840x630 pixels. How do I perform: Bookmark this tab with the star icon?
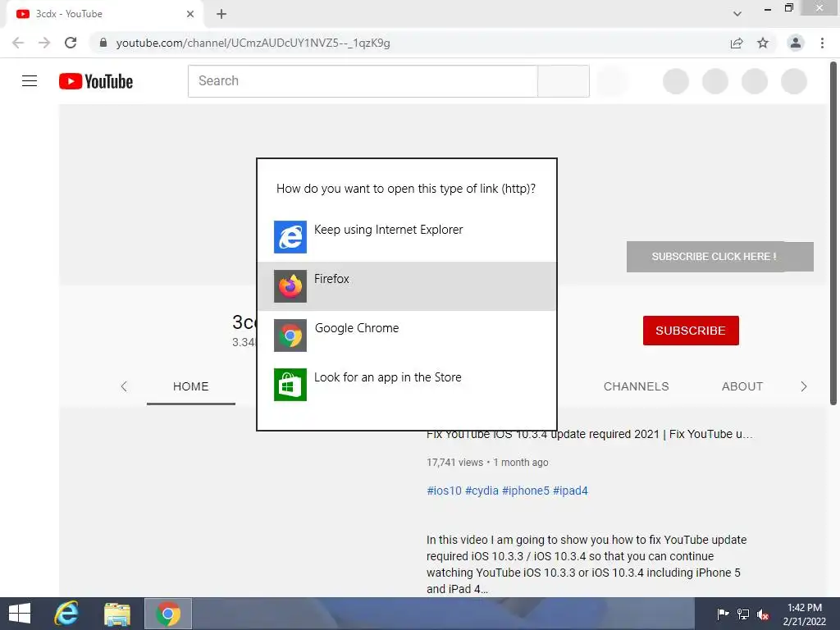tap(763, 43)
